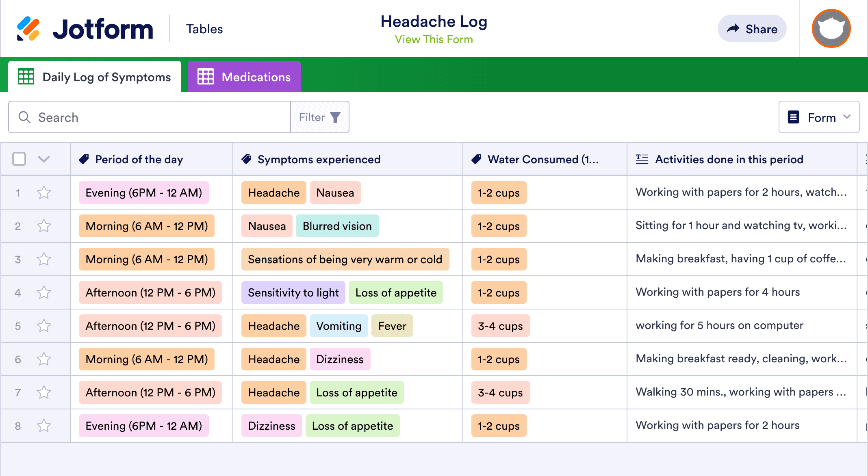Open the Form view dropdown
Screen dimensions: 868x476
(x=818, y=117)
